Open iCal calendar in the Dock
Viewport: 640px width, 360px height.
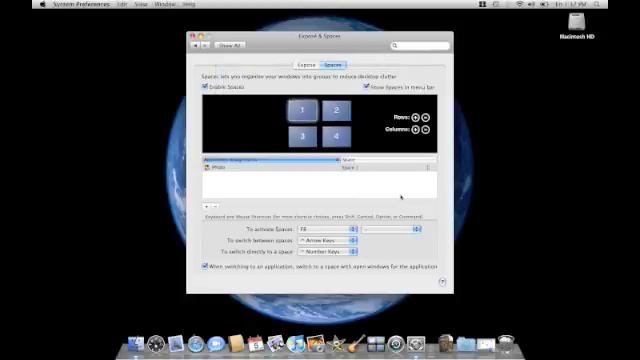point(256,344)
